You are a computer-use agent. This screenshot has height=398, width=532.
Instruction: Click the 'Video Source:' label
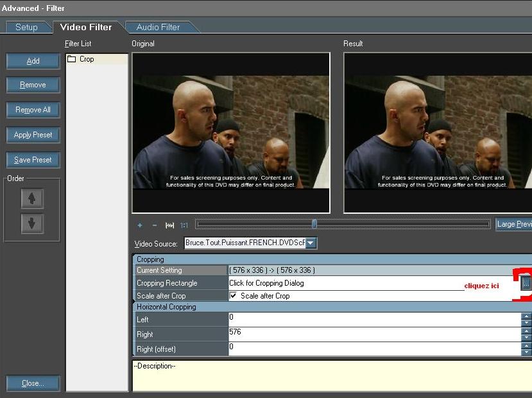pos(156,244)
